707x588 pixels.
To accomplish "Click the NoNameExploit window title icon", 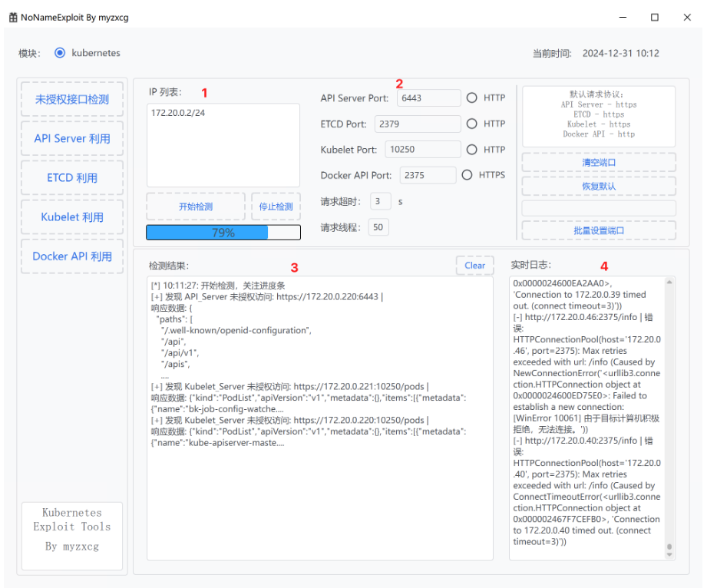I will coord(13,17).
